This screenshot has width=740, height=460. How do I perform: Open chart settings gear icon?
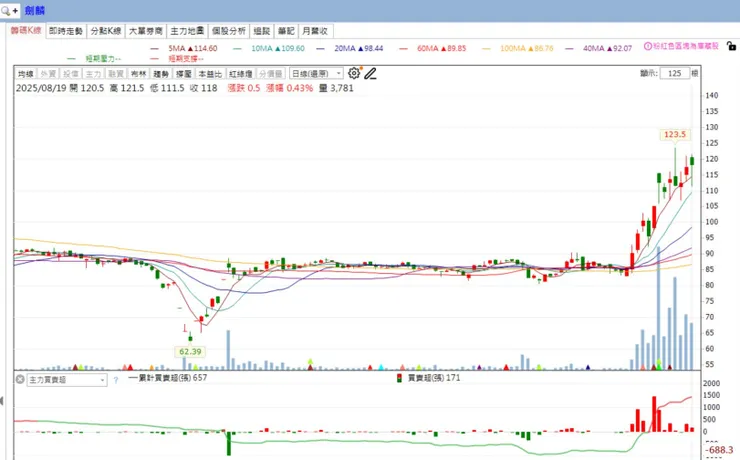tap(354, 73)
